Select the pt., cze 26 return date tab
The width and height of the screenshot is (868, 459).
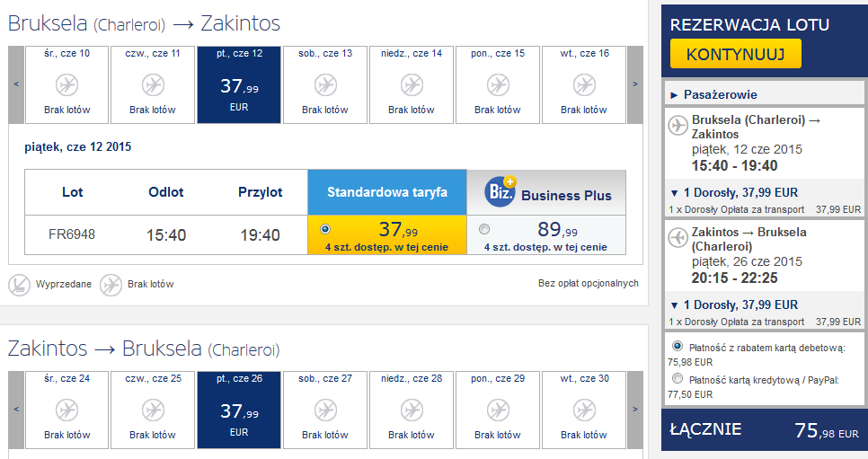239,410
